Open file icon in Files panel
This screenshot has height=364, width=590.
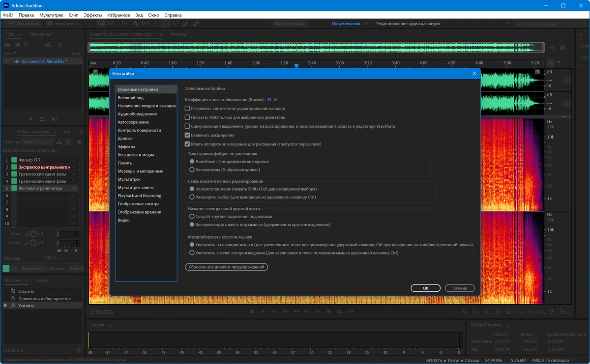click(7, 45)
